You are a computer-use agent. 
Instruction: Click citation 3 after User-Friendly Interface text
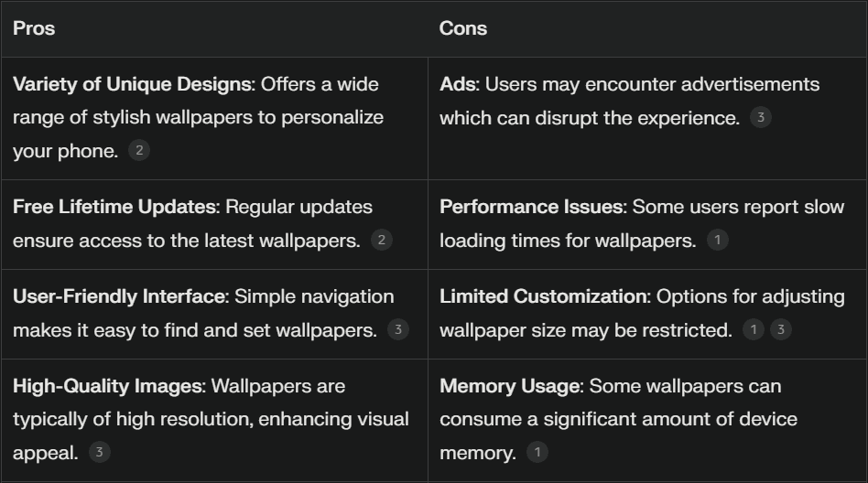pos(398,329)
